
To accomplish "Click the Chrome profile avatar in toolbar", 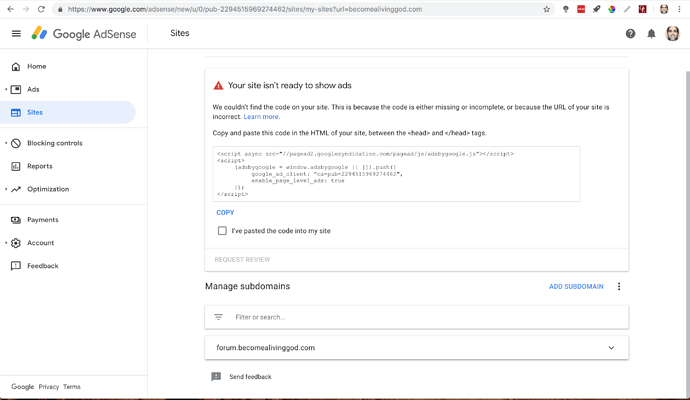I will (664, 9).
